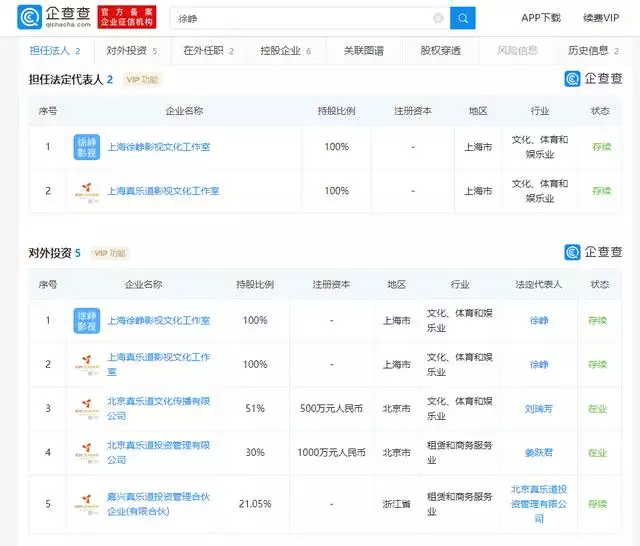This screenshot has height=546, width=640.
Task: Click 注册资本 header in legal representative table
Action: pyautogui.click(x=413, y=111)
